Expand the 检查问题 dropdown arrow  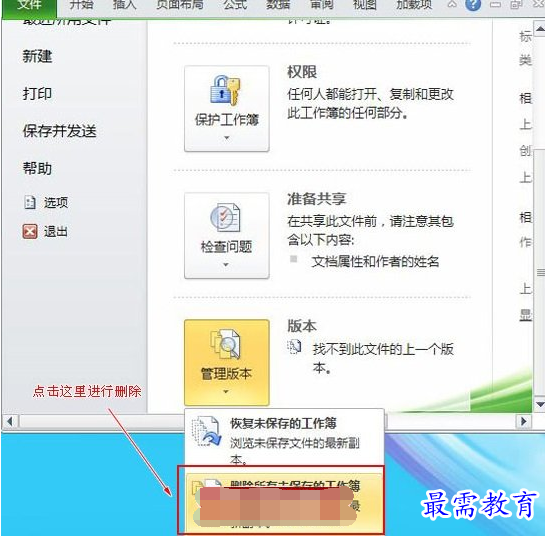pos(226,265)
